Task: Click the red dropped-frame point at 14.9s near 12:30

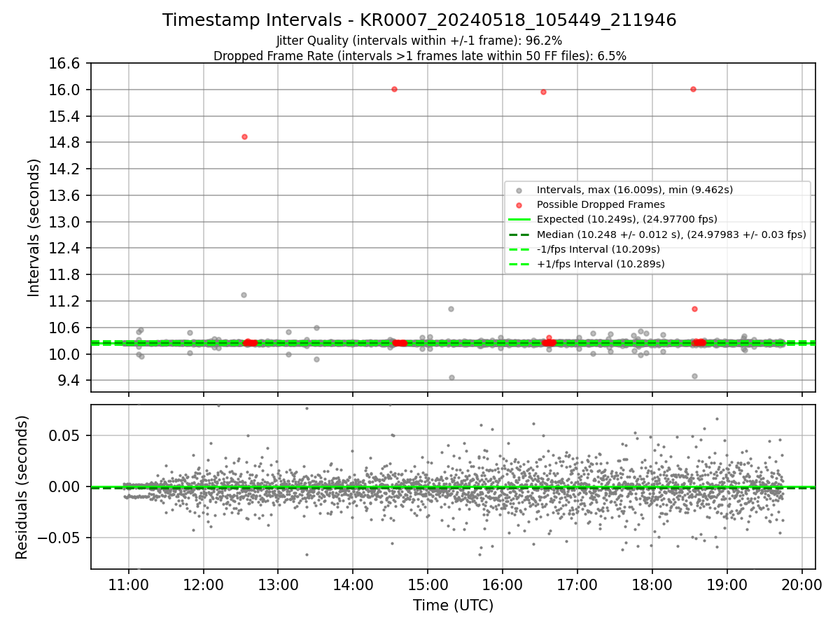Action: point(244,136)
